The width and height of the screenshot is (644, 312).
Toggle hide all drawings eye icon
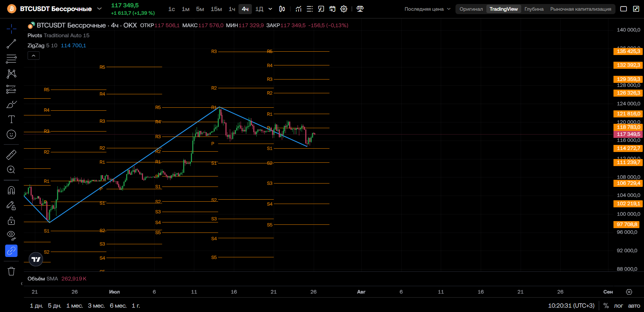tap(11, 236)
